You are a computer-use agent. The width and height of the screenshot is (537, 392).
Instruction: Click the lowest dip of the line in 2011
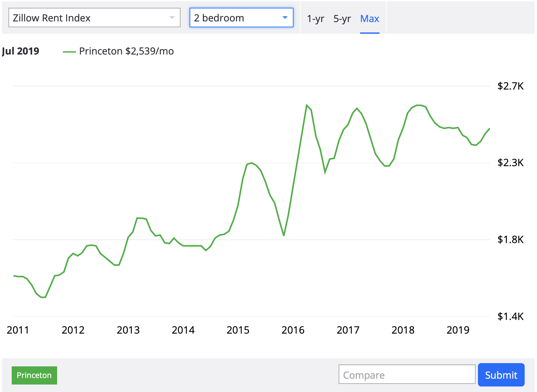coord(43,297)
